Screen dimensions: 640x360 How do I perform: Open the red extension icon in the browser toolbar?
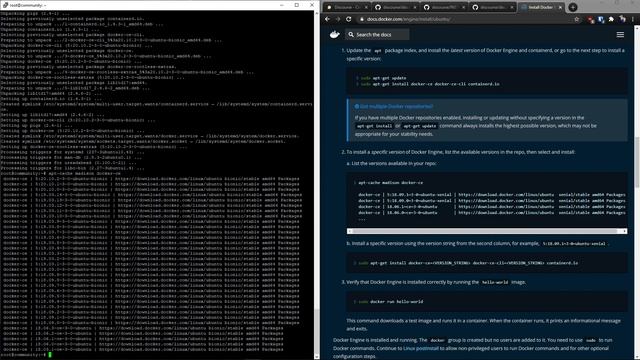tap(590, 19)
